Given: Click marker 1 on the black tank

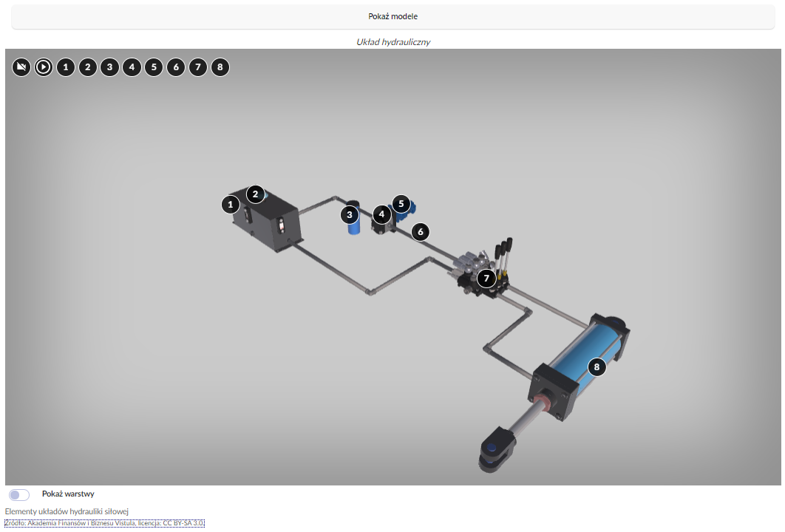Looking at the screenshot, I should pos(231,204).
